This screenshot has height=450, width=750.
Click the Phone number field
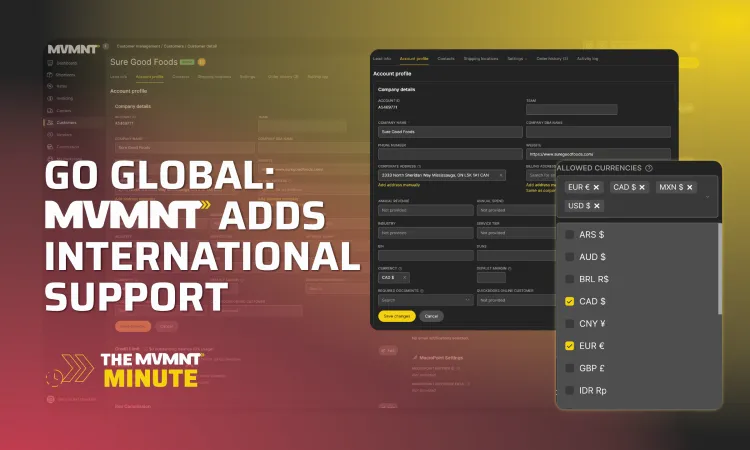450,154
